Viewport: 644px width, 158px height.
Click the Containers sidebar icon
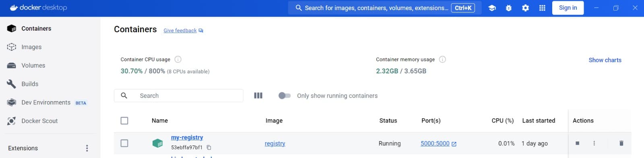[12, 29]
